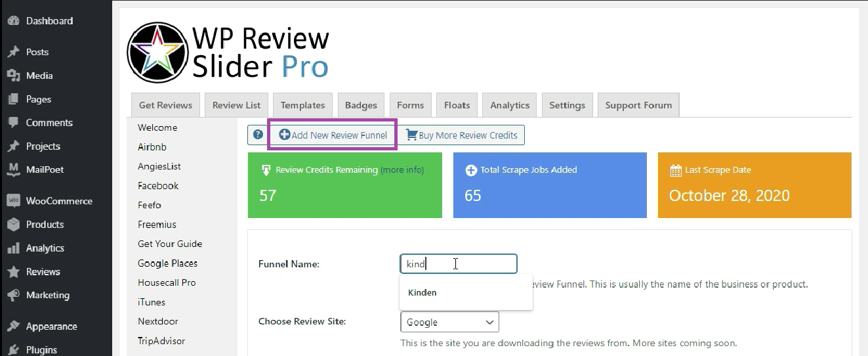
Task: Click the Comments bubble icon
Action: [13, 123]
